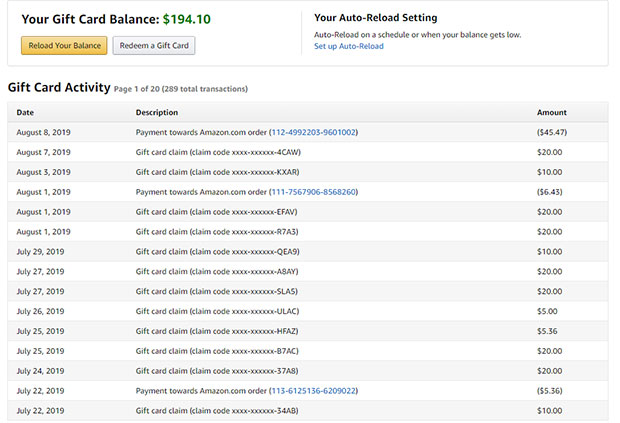Select the $20.00 amount in 4CAW row
Viewport: 620px width, 423px height.
coord(549,152)
